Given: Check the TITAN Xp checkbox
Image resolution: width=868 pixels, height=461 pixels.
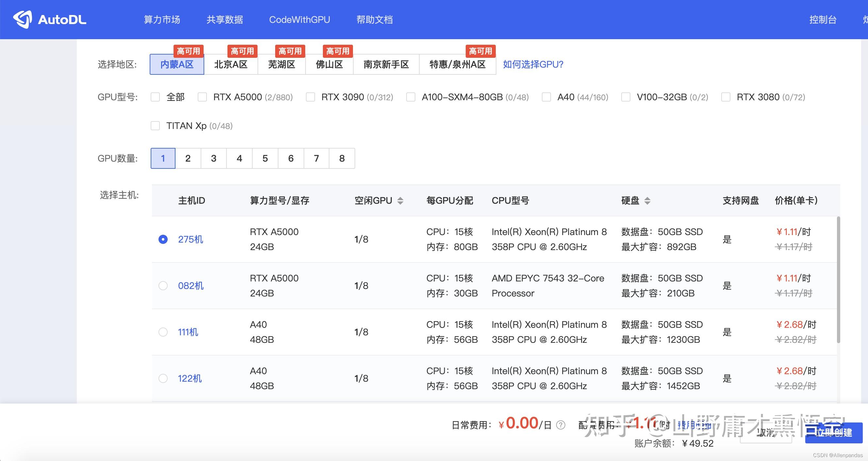Looking at the screenshot, I should coord(155,126).
